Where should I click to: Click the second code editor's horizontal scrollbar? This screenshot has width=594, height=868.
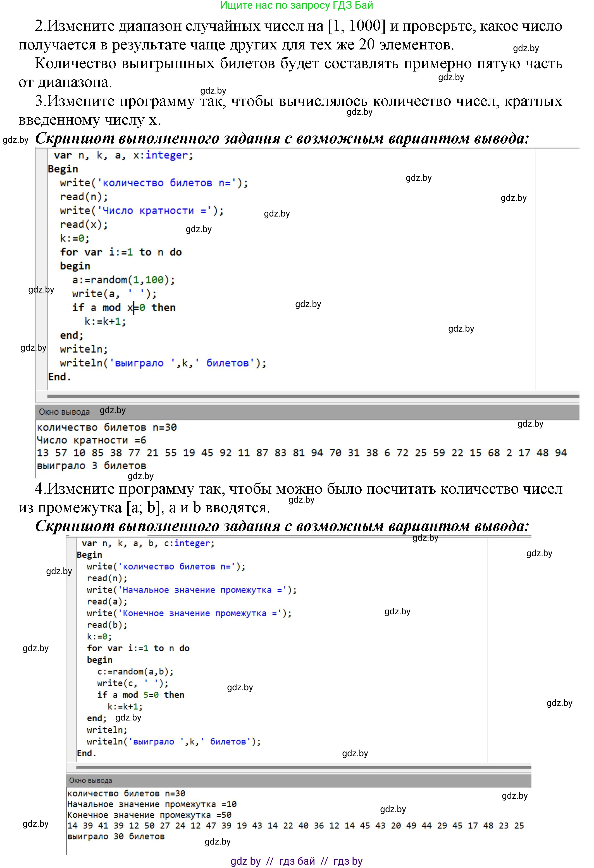pos(303,767)
